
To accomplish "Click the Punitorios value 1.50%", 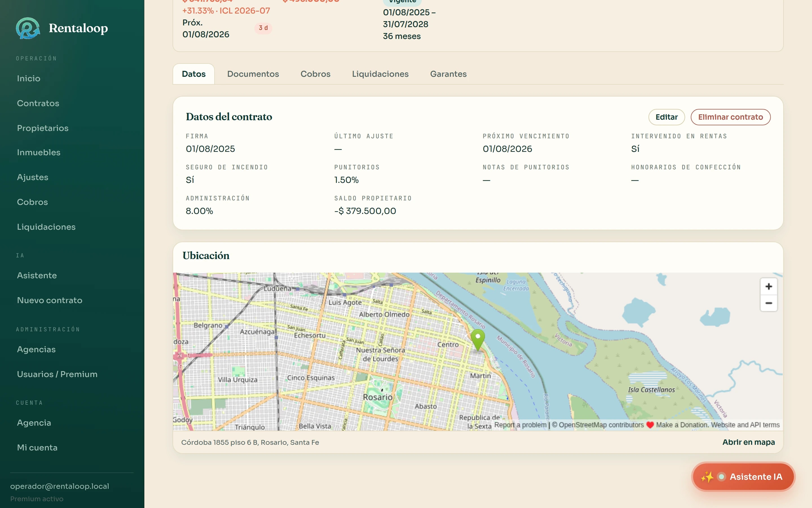I will point(346,180).
